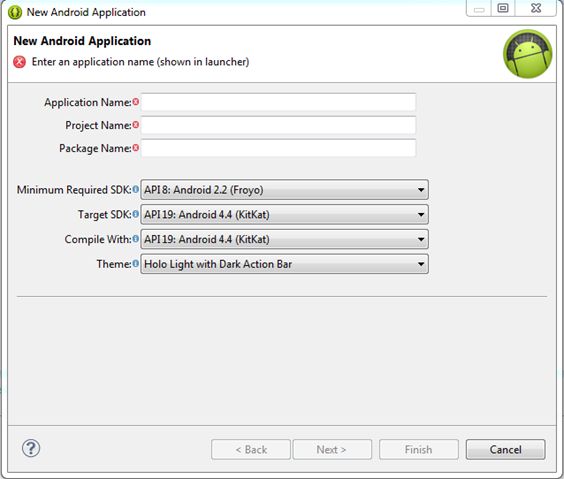
Task: Click the Finish button
Action: (x=419, y=450)
